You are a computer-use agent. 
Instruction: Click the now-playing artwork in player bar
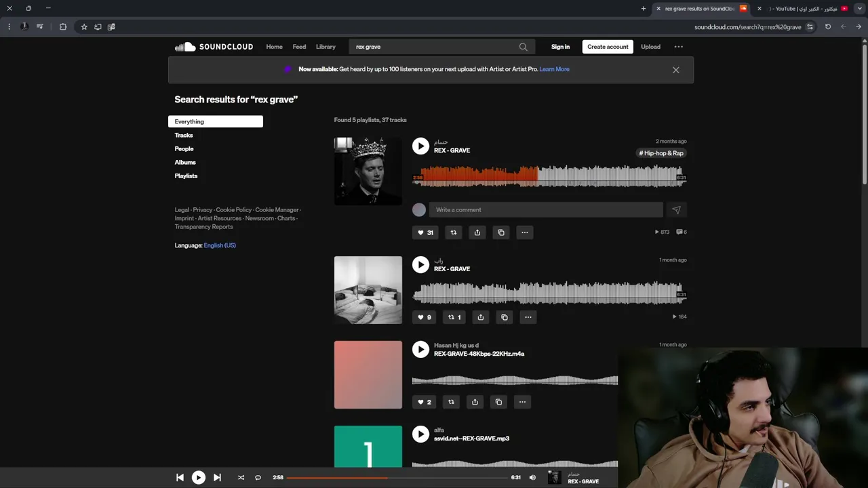[554, 478]
